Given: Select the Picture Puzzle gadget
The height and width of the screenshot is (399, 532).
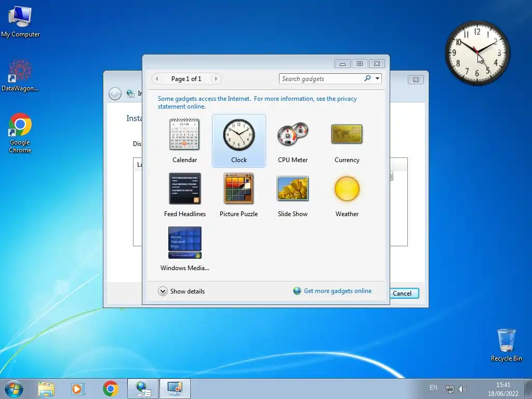Looking at the screenshot, I should 239,195.
